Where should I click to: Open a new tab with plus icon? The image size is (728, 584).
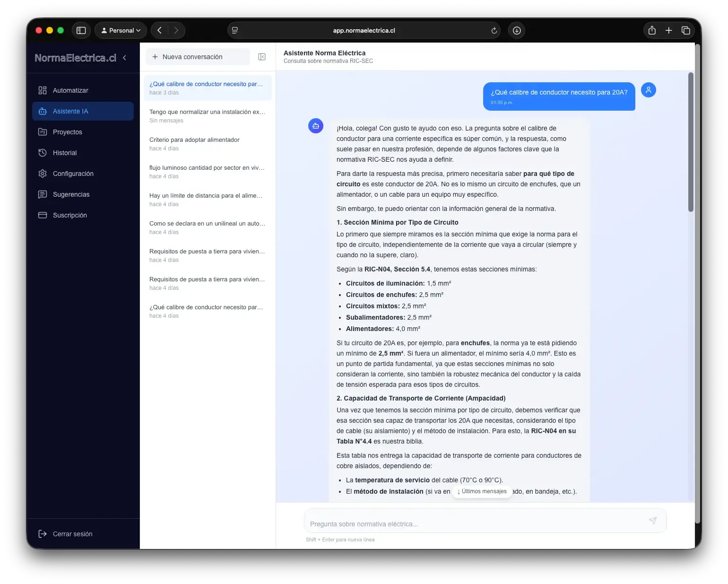coord(669,30)
